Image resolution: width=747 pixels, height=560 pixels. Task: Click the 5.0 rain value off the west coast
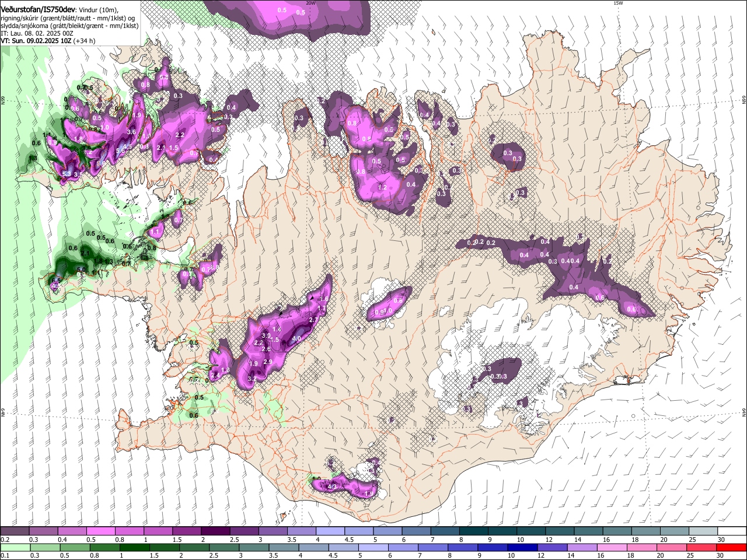82,270
